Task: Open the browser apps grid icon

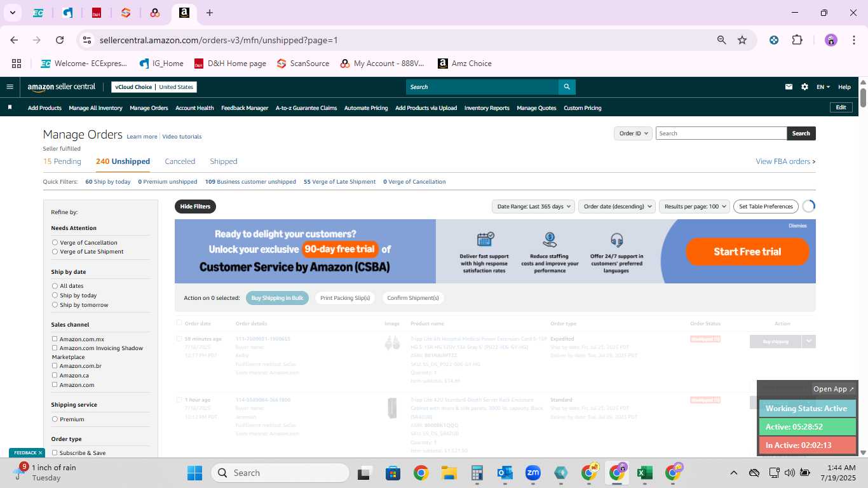Action: pyautogui.click(x=17, y=64)
